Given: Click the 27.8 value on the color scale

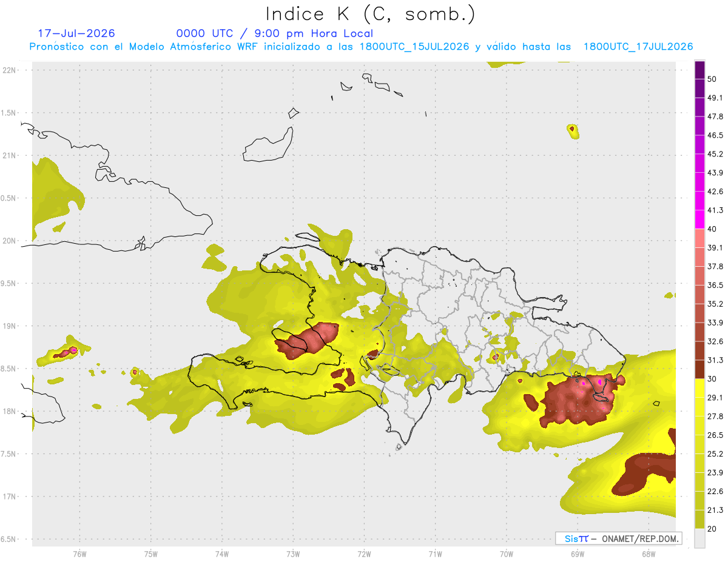Looking at the screenshot, I should (x=715, y=416).
